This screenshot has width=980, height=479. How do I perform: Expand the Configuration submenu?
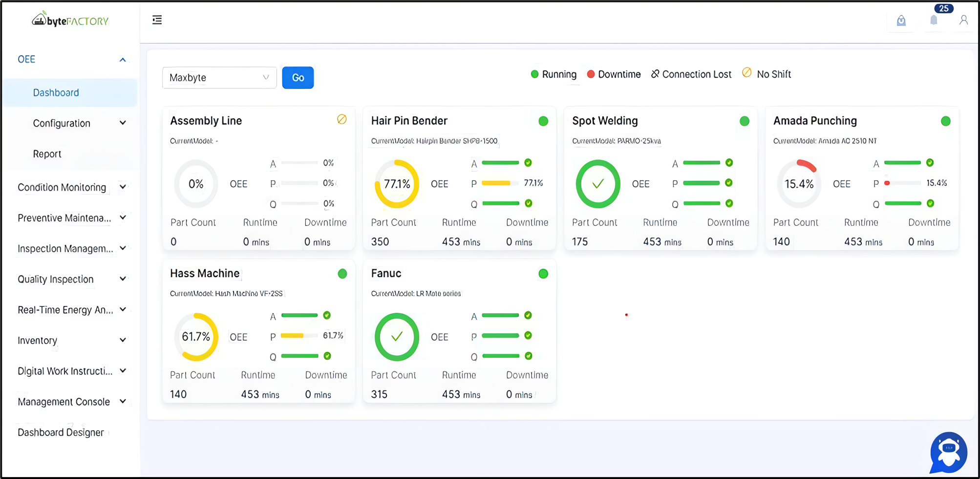123,123
